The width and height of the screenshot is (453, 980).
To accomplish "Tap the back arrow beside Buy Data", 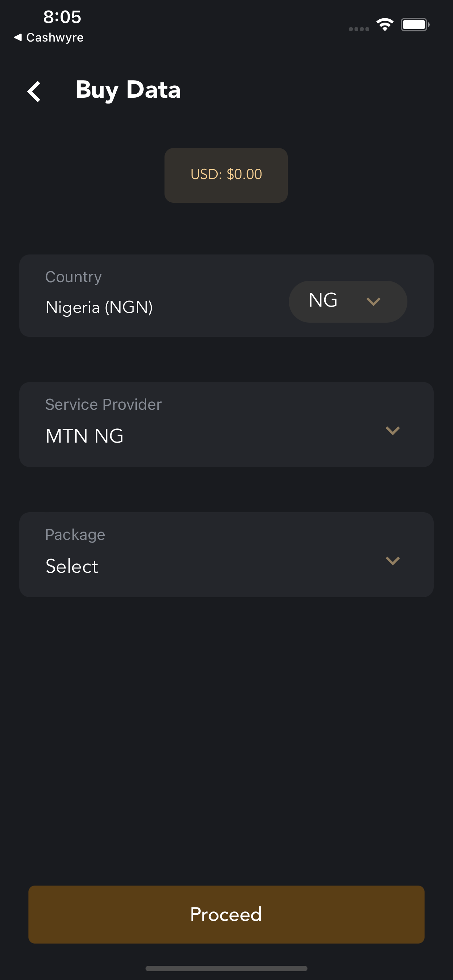I will (x=34, y=92).
